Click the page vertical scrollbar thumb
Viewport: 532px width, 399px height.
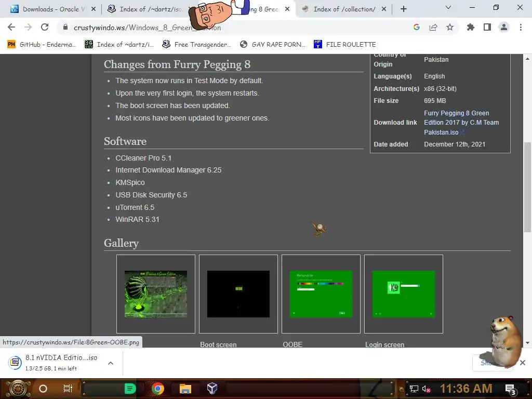[527, 187]
